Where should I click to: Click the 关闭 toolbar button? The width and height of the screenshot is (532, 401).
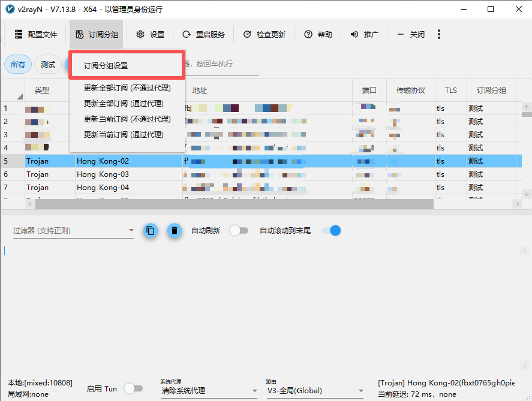411,35
